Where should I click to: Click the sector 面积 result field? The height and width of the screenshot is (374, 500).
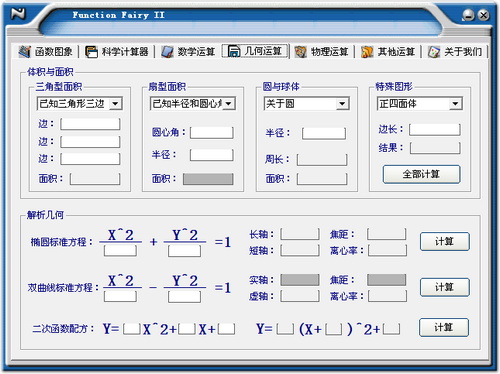(208, 179)
